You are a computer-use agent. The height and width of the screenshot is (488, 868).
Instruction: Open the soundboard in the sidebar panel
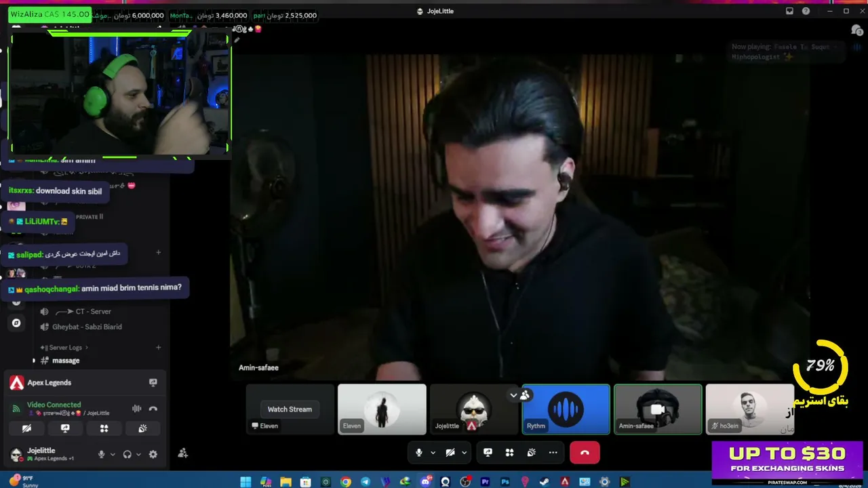142,428
